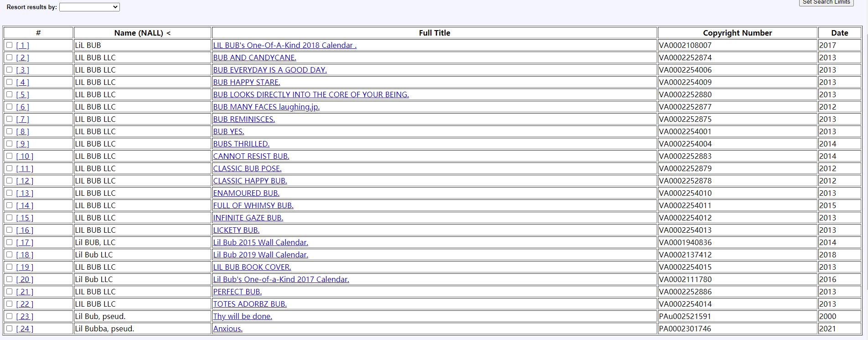The image size is (868, 340).
Task: Open the TOTES ADORBZ BUB link
Action: click(x=250, y=304)
